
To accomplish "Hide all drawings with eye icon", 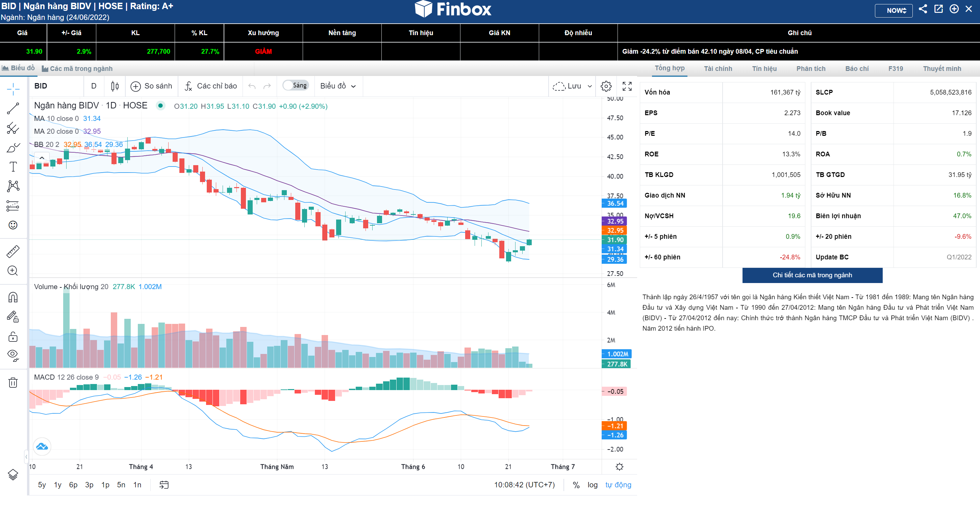I will pos(13,356).
